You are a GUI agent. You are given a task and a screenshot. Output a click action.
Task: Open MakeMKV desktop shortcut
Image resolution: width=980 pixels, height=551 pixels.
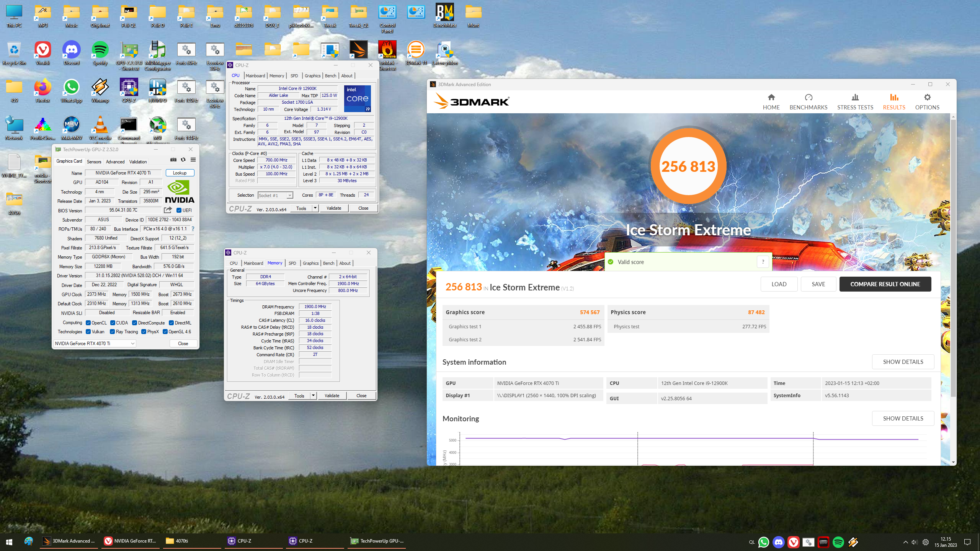[x=72, y=129]
